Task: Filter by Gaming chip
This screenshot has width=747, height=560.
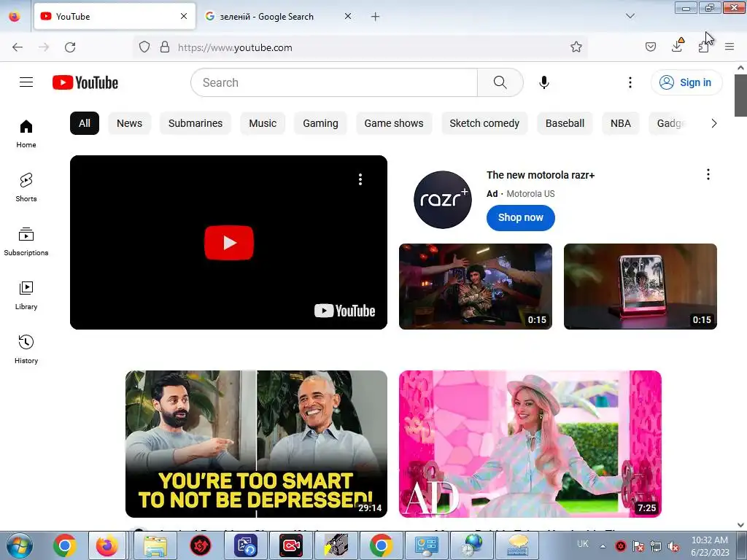Action: pyautogui.click(x=321, y=123)
